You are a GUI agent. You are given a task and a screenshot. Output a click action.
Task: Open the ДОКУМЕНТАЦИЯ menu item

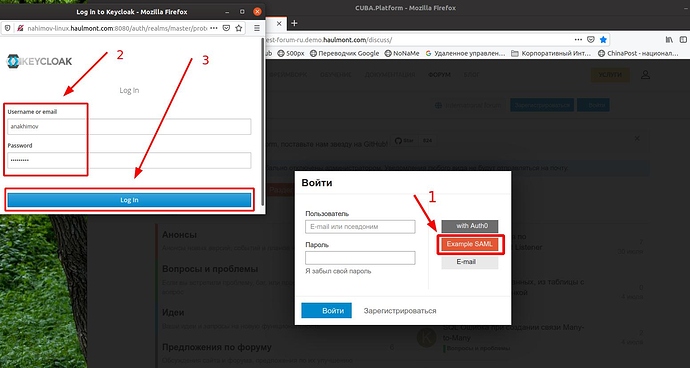click(x=390, y=75)
